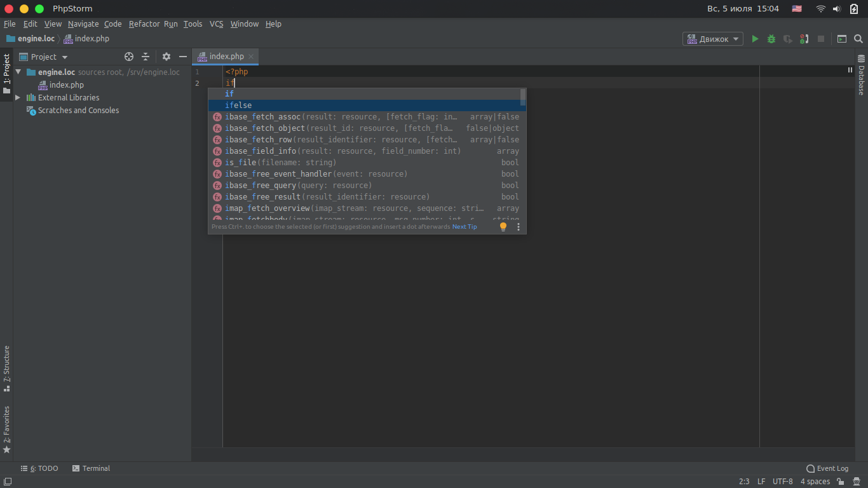Start debugging with the green bug icon

pyautogui.click(x=771, y=39)
